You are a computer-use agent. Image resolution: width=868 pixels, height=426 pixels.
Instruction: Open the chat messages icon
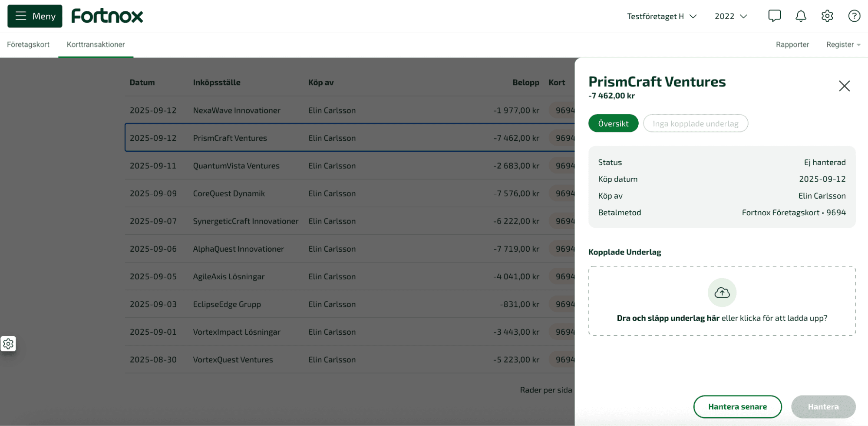tap(774, 16)
